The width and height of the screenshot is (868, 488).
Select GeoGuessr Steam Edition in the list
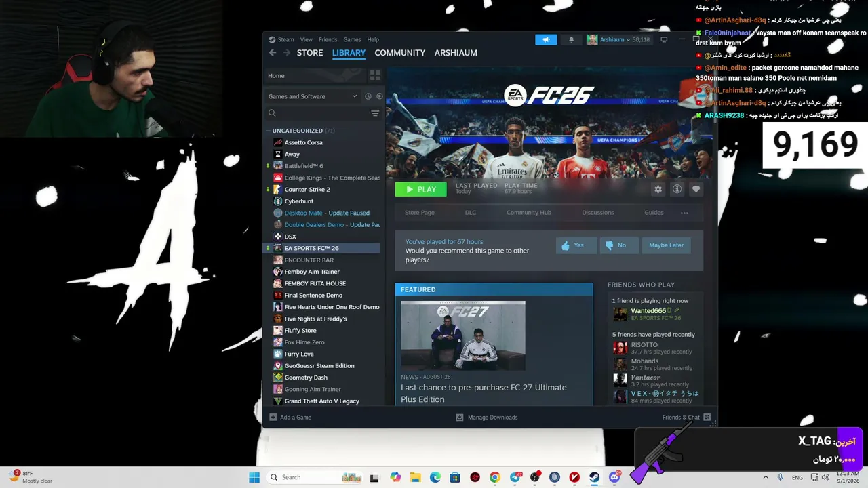[x=323, y=366]
